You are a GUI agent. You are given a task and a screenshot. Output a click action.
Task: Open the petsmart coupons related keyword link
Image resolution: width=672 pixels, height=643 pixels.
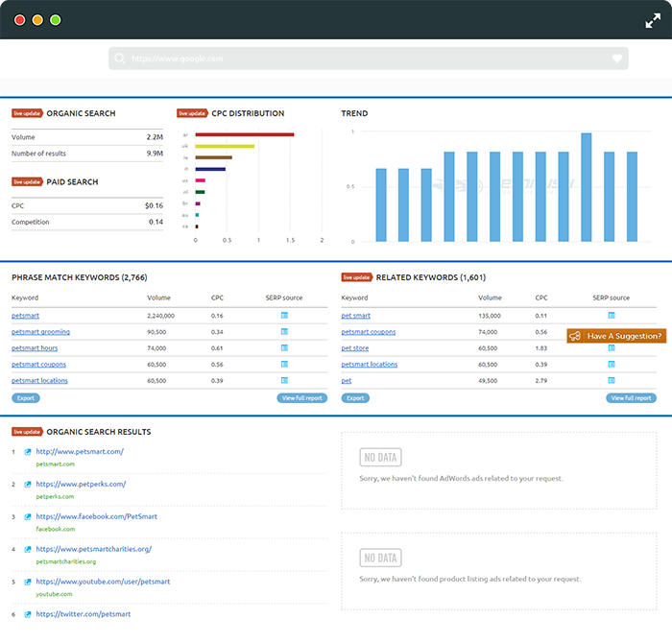[x=368, y=331]
